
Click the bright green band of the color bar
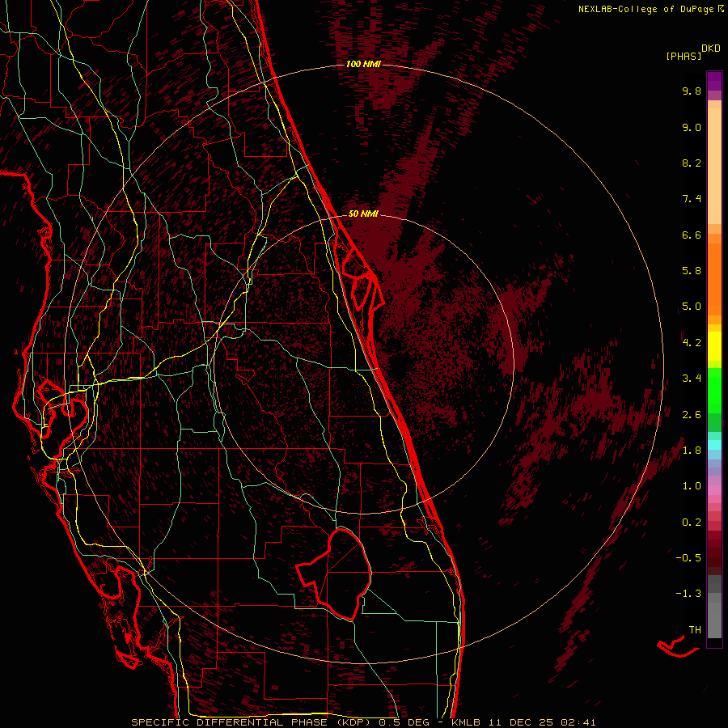tap(714, 391)
